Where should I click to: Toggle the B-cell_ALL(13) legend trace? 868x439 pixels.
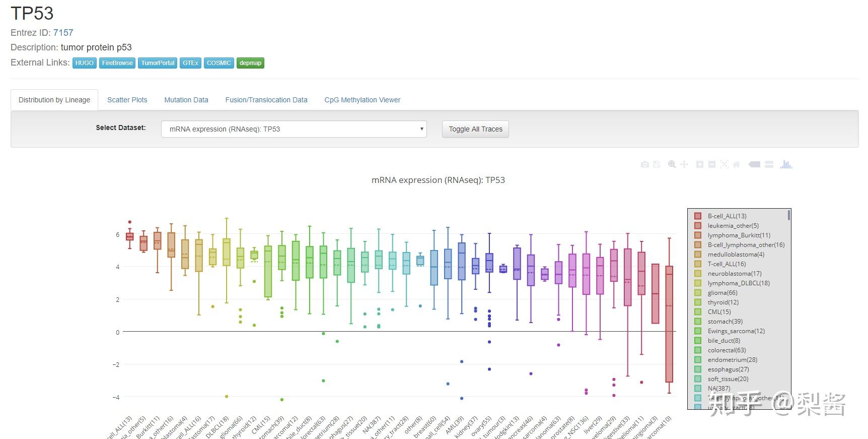[727, 216]
